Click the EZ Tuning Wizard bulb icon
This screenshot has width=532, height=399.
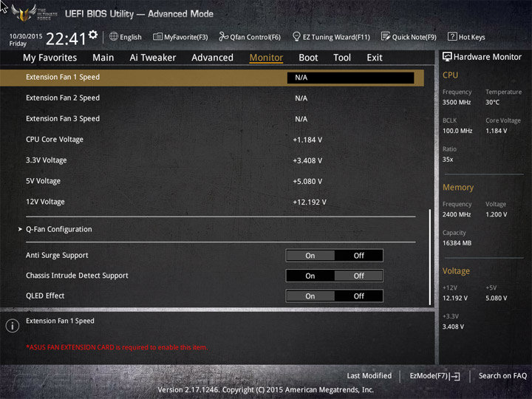pyautogui.click(x=296, y=36)
